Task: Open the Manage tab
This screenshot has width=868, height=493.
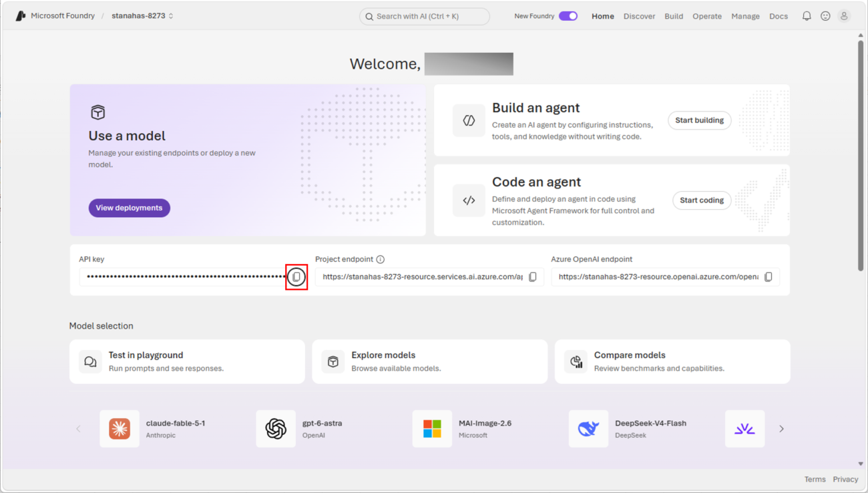Action: (x=745, y=16)
